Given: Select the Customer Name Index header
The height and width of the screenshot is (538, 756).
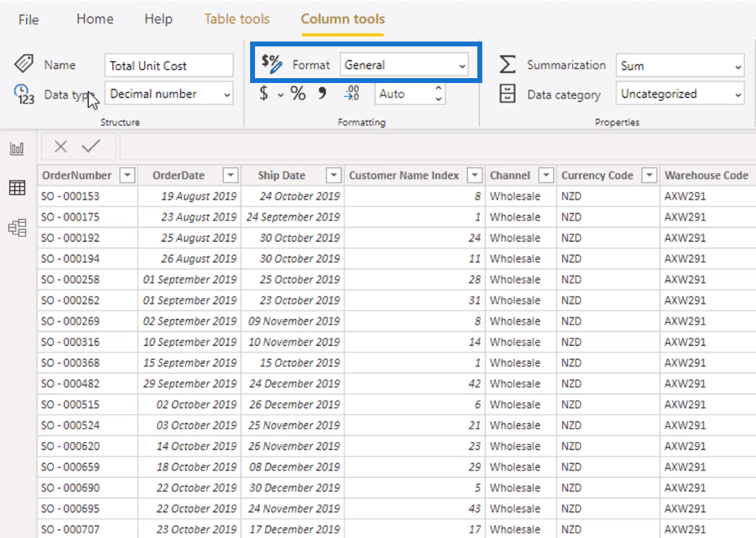Looking at the screenshot, I should click(404, 175).
